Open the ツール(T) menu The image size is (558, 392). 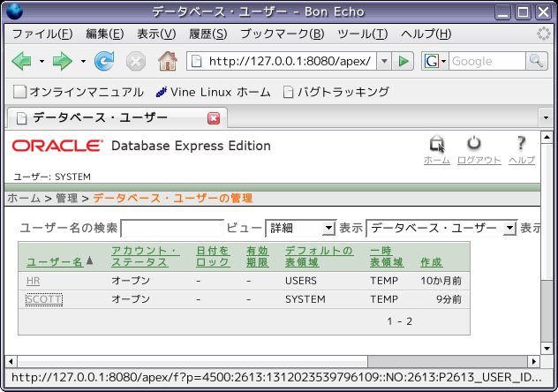click(362, 34)
